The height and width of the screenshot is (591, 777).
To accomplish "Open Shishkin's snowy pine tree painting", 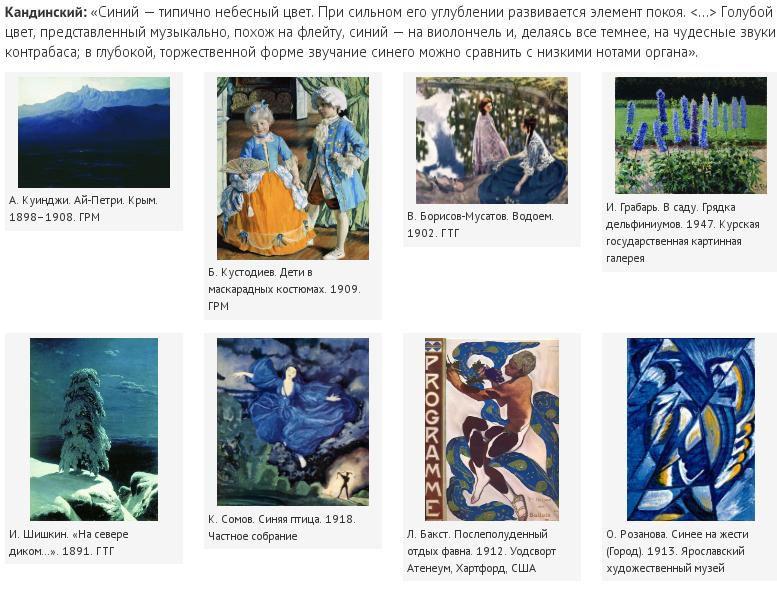I will pos(94,430).
